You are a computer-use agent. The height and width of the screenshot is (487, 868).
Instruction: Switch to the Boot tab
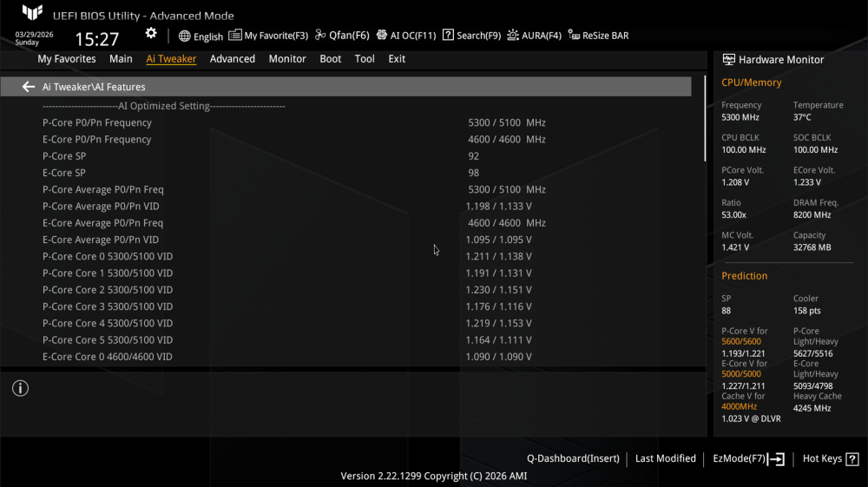point(331,59)
